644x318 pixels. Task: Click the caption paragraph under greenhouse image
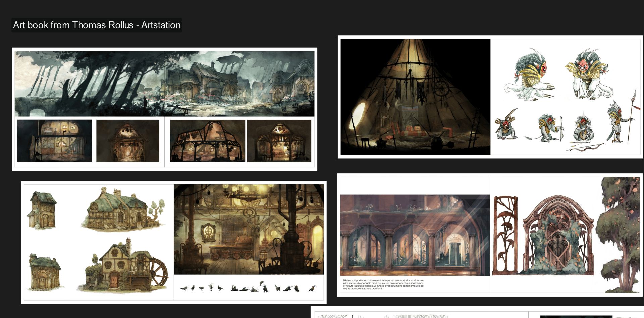point(383,284)
